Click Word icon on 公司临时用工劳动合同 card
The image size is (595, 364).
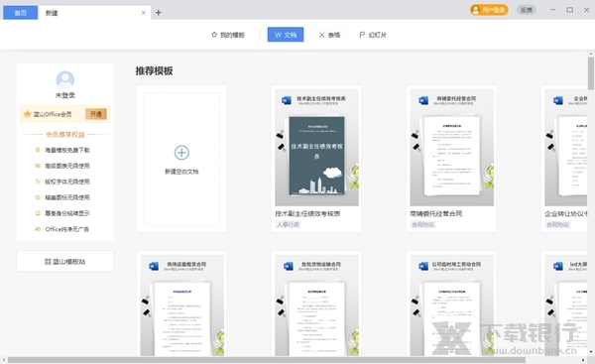pyautogui.click(x=423, y=266)
